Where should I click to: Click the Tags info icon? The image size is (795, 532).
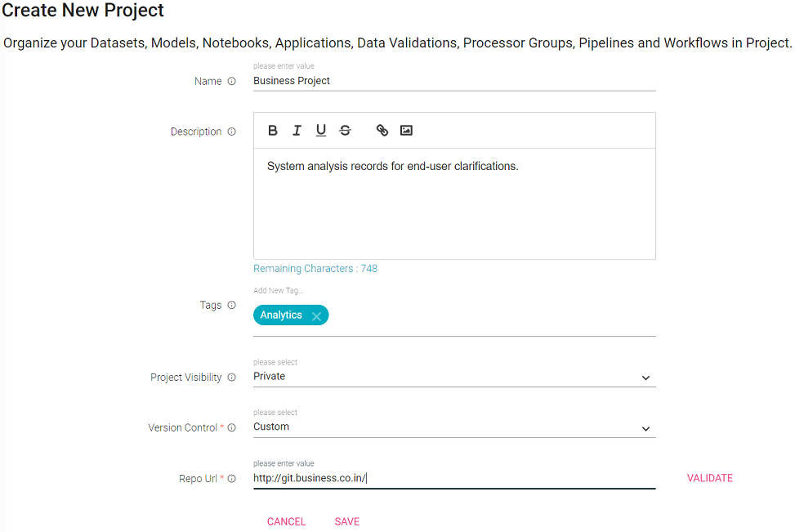[x=232, y=306]
